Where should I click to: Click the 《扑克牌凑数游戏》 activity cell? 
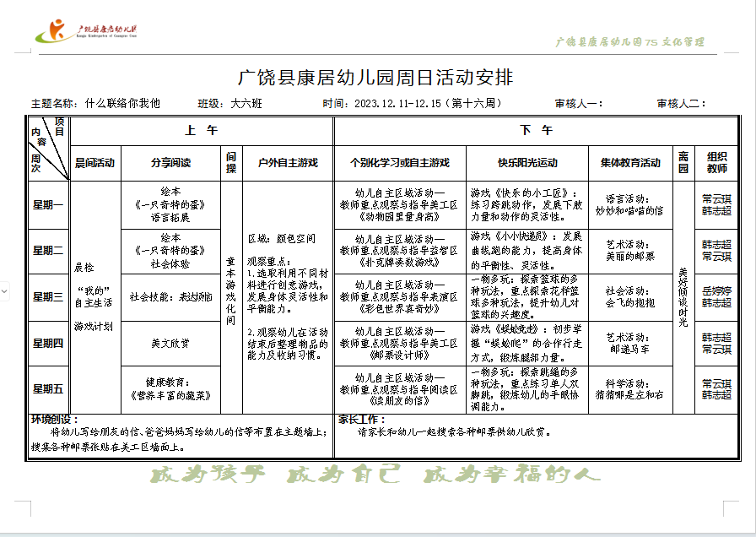point(400,251)
